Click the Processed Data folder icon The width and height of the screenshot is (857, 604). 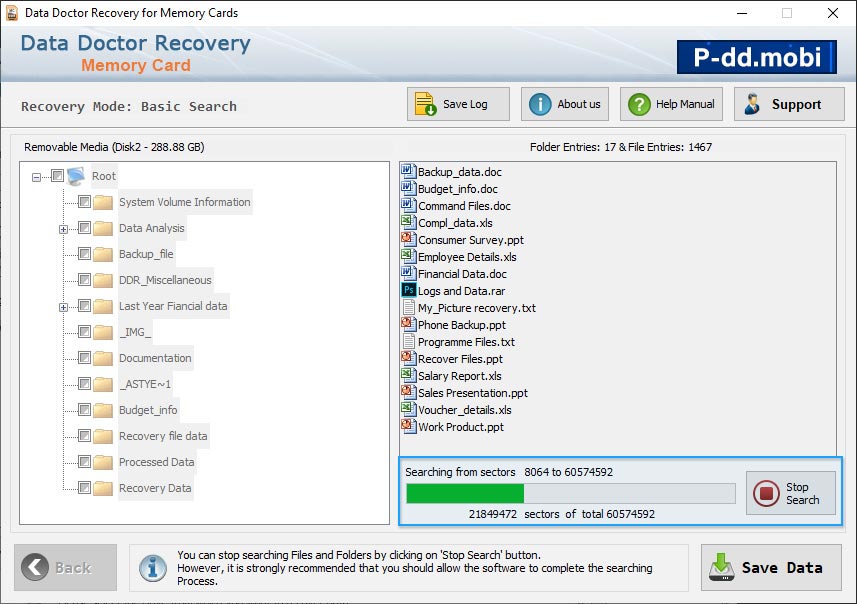(103, 462)
